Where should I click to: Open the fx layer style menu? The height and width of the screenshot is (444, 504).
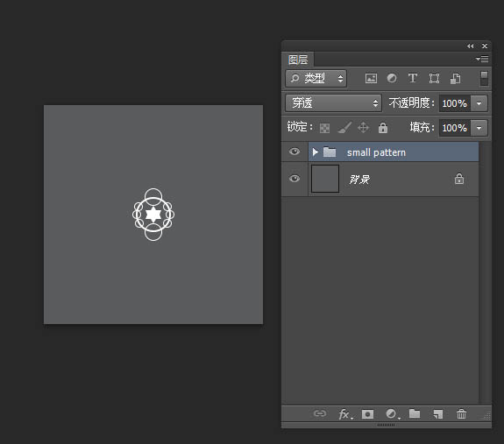[345, 414]
